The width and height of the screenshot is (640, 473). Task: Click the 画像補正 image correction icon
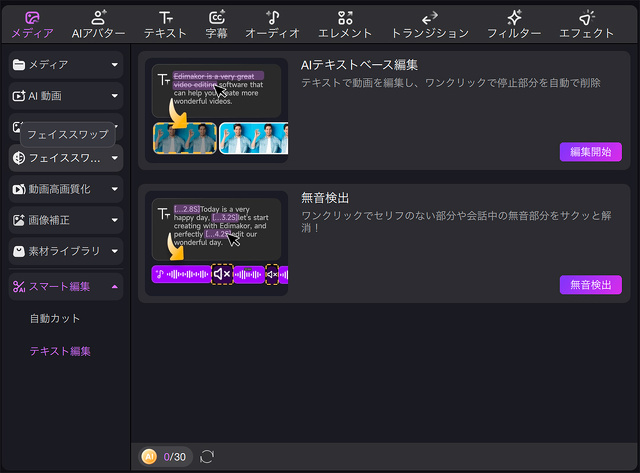pos(19,220)
